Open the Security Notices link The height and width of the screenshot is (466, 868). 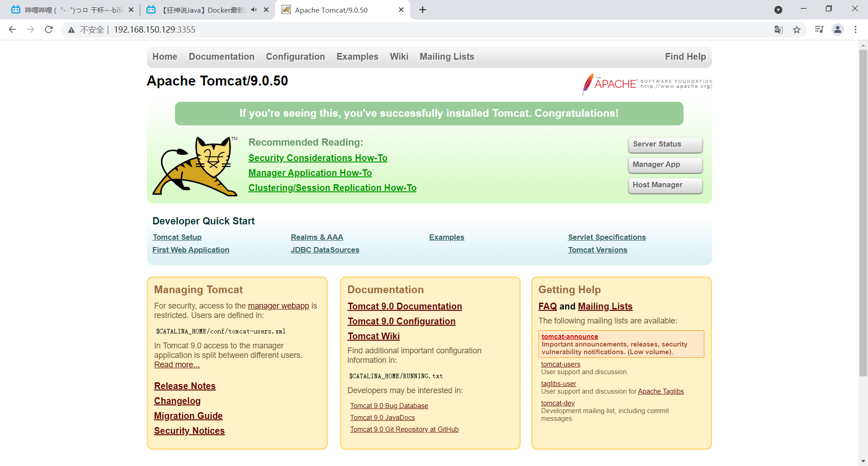click(x=189, y=431)
